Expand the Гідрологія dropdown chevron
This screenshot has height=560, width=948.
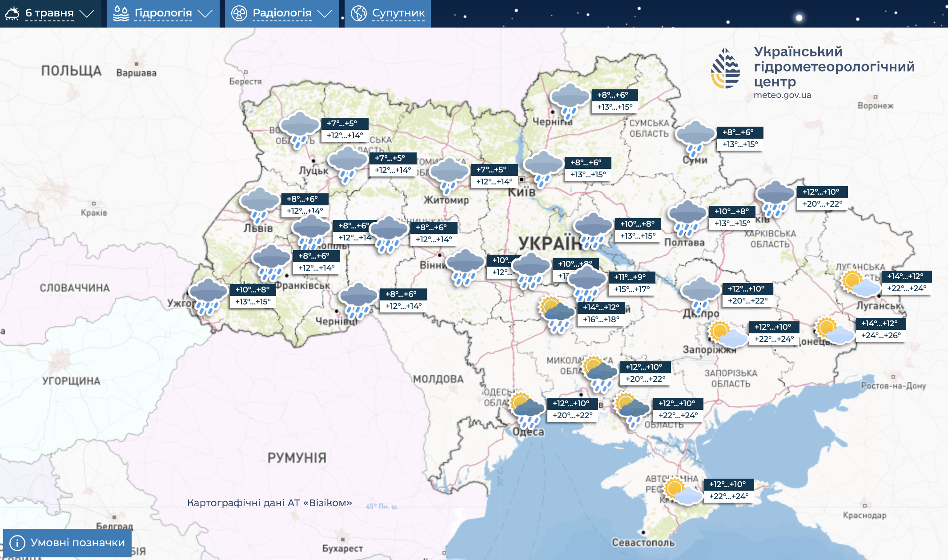click(x=205, y=13)
